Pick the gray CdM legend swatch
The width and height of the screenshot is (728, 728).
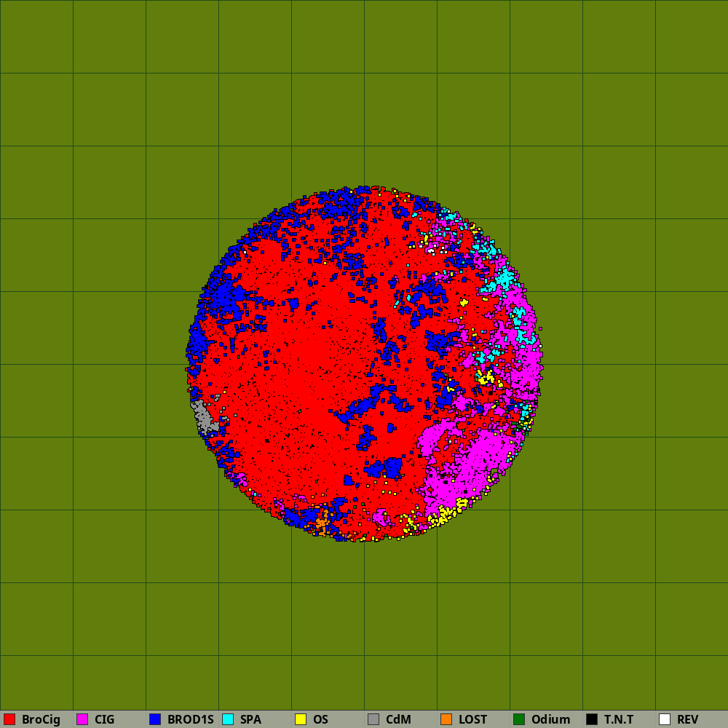[x=373, y=719]
